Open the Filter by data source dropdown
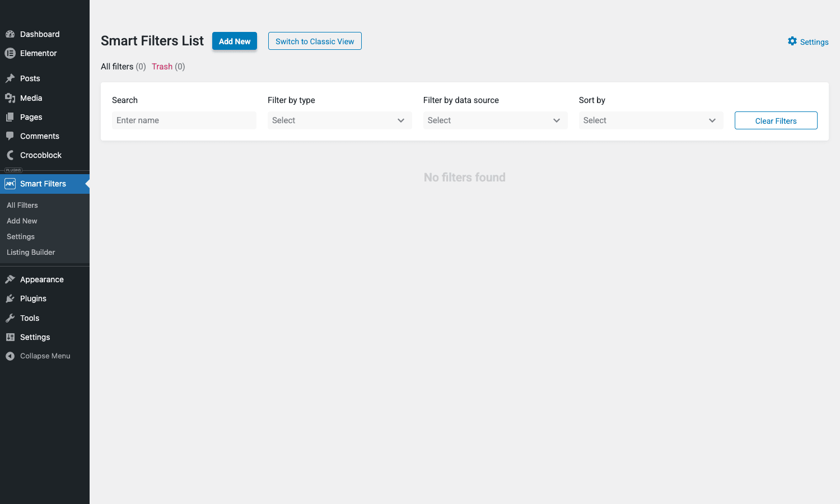The image size is (840, 504). [x=496, y=120]
